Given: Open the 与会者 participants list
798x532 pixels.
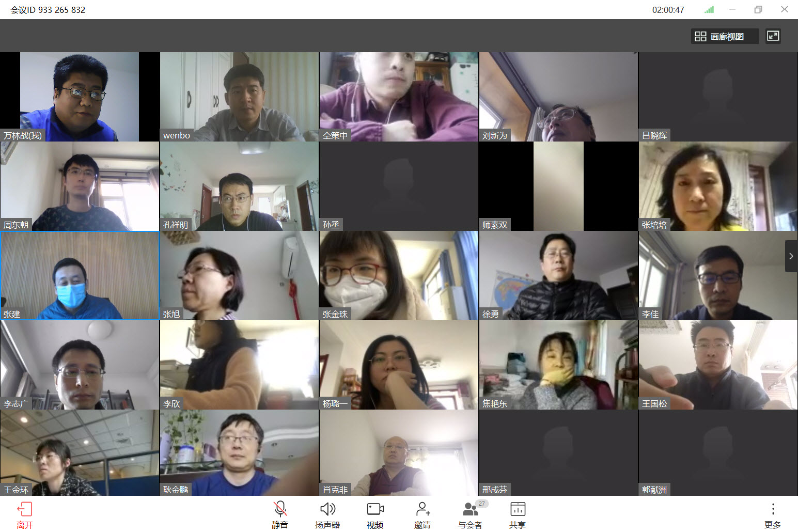Looking at the screenshot, I should pos(470,510).
